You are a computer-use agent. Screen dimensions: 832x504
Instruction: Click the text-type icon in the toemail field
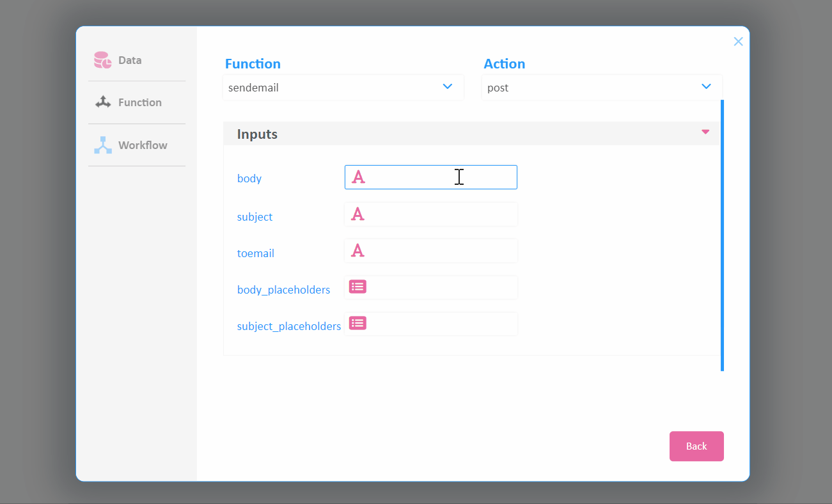(358, 251)
